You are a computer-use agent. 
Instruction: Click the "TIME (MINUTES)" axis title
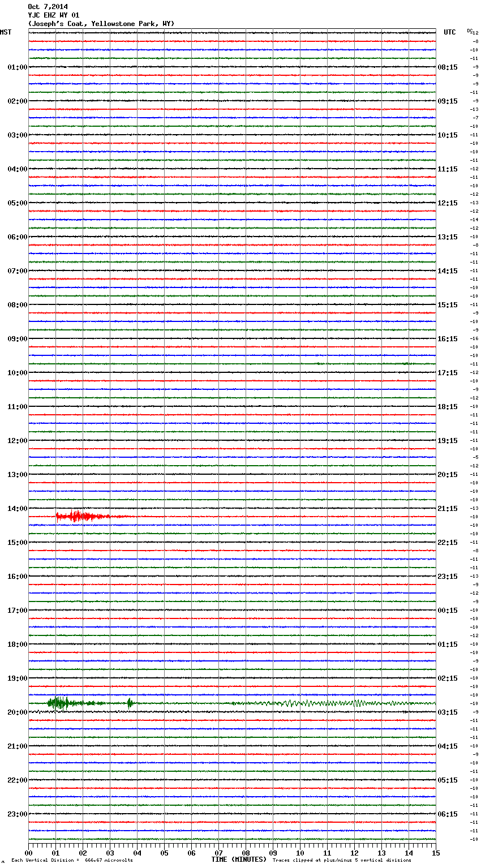(x=239, y=860)
